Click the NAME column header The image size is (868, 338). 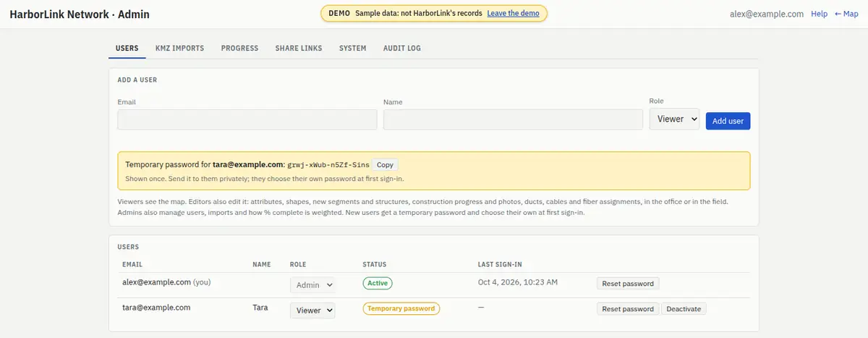(261, 265)
